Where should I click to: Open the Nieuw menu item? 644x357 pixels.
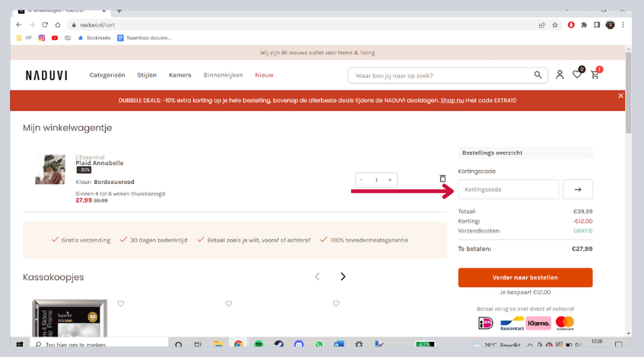pos(264,75)
